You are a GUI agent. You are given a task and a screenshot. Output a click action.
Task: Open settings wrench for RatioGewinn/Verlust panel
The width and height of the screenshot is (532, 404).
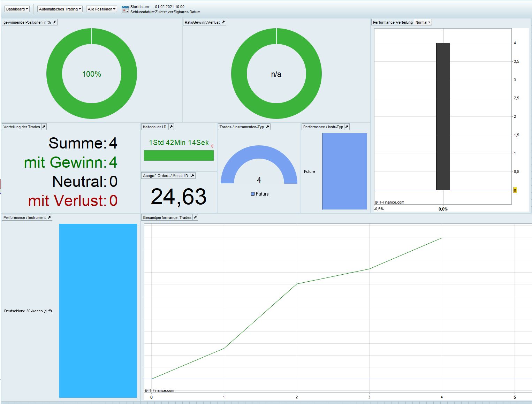(x=224, y=22)
